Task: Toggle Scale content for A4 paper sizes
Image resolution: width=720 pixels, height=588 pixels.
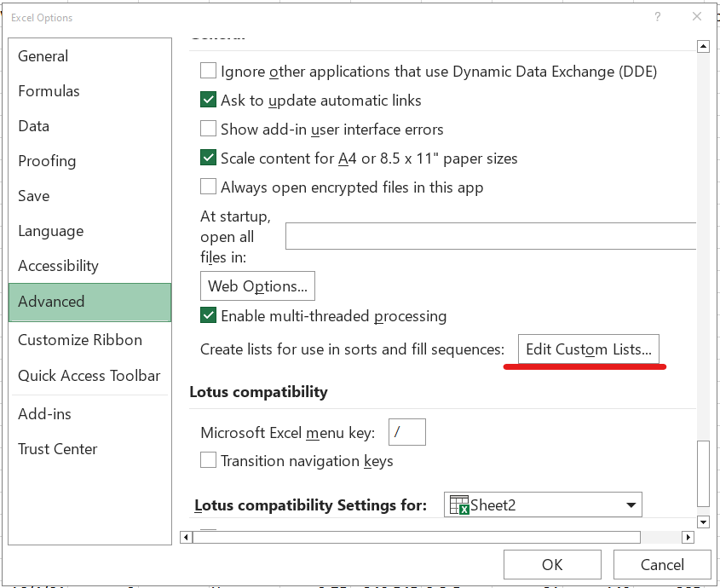Action: coord(208,159)
